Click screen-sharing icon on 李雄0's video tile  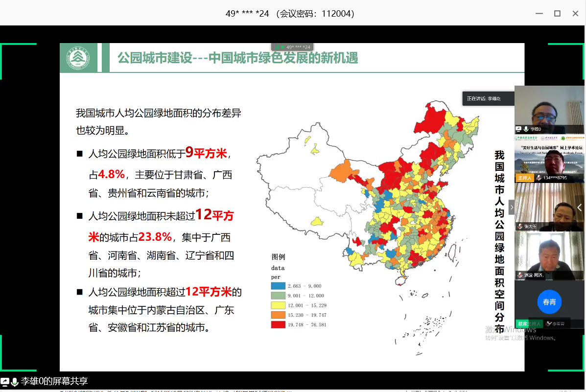tap(518, 129)
